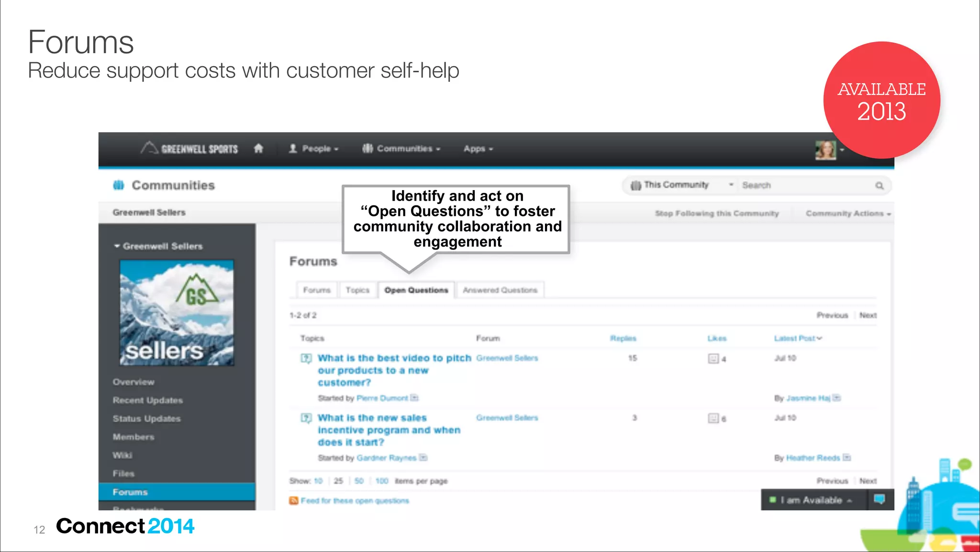Open topic about new sales incentive program
The width and height of the screenshot is (980, 552).
389,430
